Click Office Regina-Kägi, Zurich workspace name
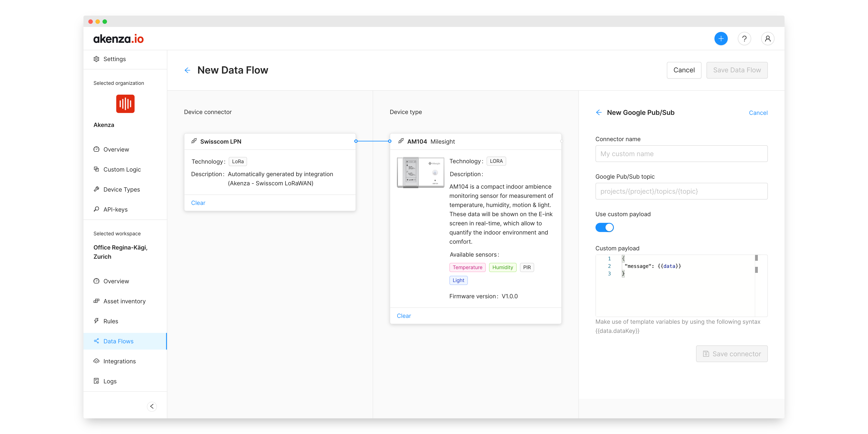Screen dimensions: 868x434 point(120,252)
